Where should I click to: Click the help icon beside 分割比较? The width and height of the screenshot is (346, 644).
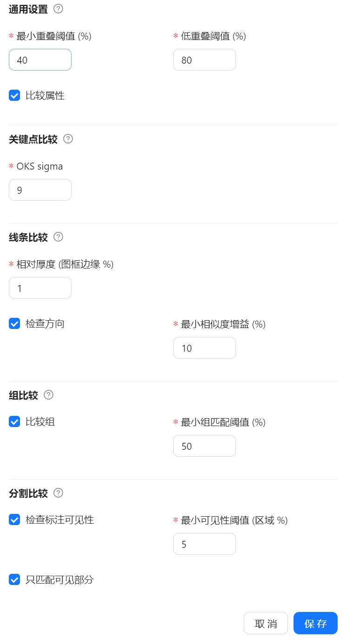pyautogui.click(x=58, y=493)
